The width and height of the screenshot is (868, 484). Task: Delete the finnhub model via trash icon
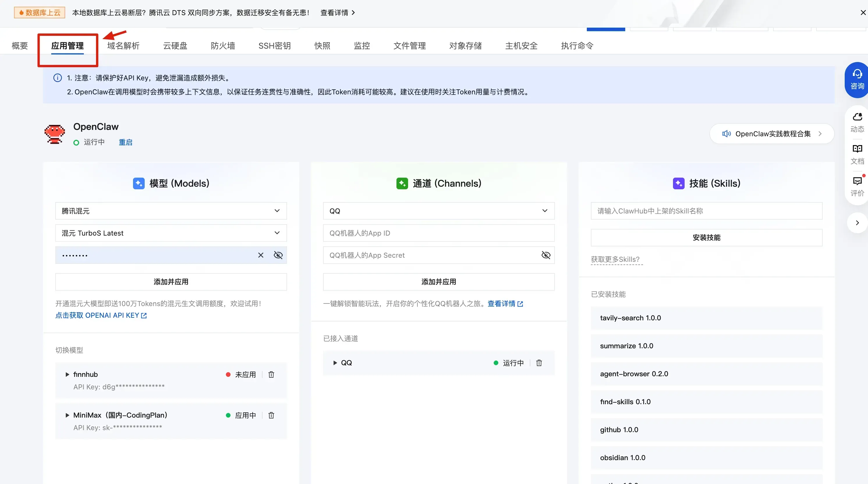271,374
